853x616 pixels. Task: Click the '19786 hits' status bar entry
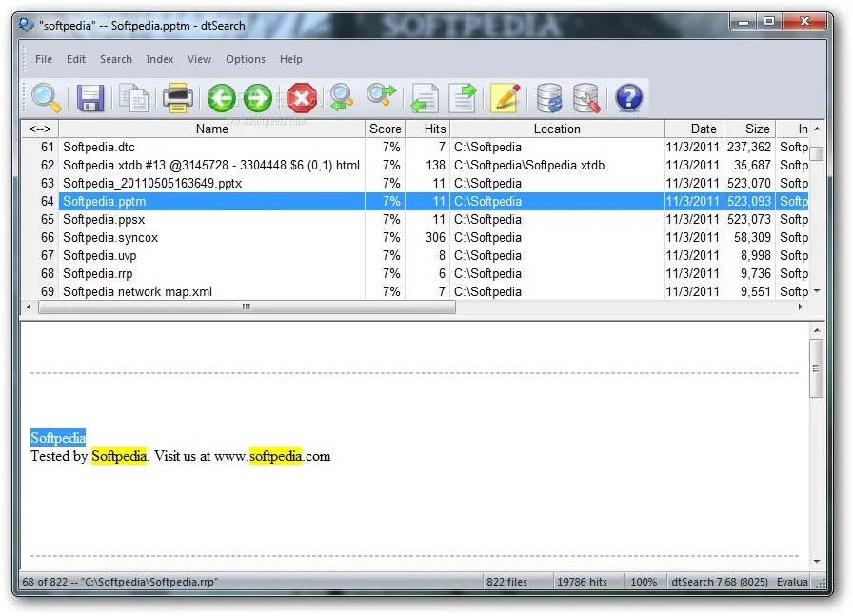(582, 582)
